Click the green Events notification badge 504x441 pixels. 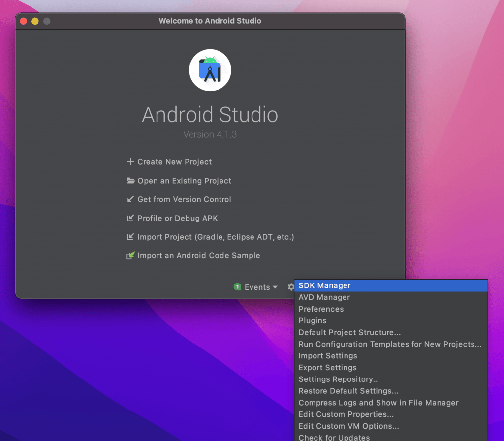[237, 287]
